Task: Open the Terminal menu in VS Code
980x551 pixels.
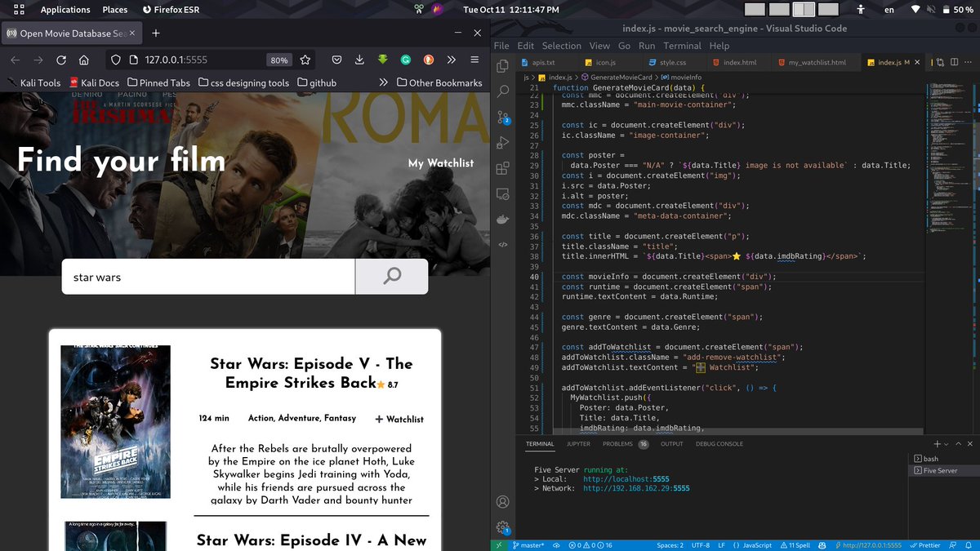Action: pyautogui.click(x=682, y=46)
